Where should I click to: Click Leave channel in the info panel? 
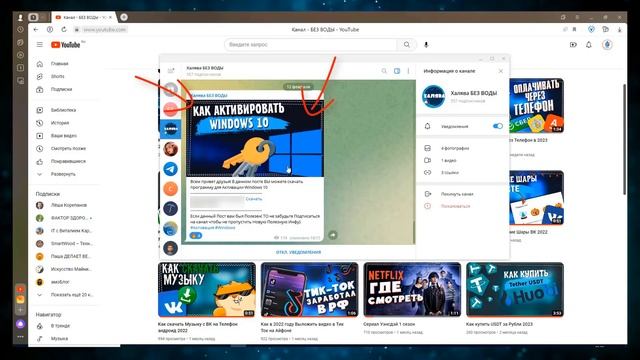click(x=457, y=194)
